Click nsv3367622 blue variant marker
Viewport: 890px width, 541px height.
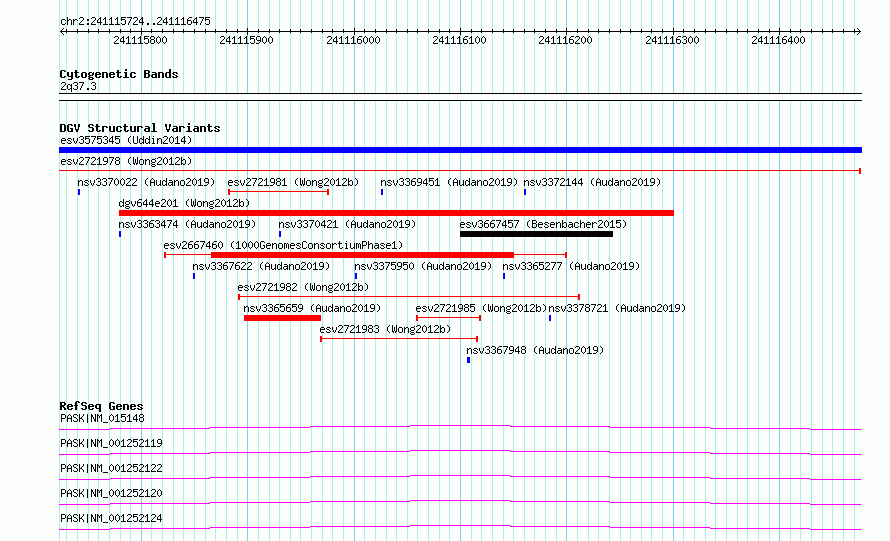click(x=194, y=276)
